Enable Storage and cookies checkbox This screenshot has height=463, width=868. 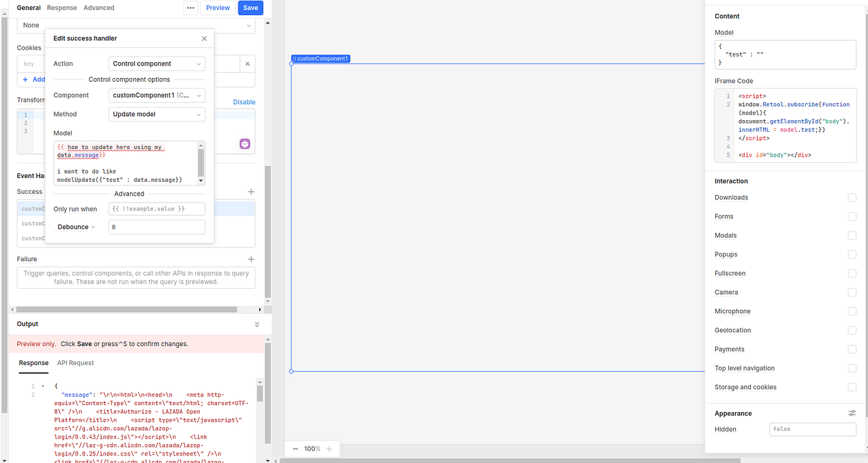tap(852, 387)
